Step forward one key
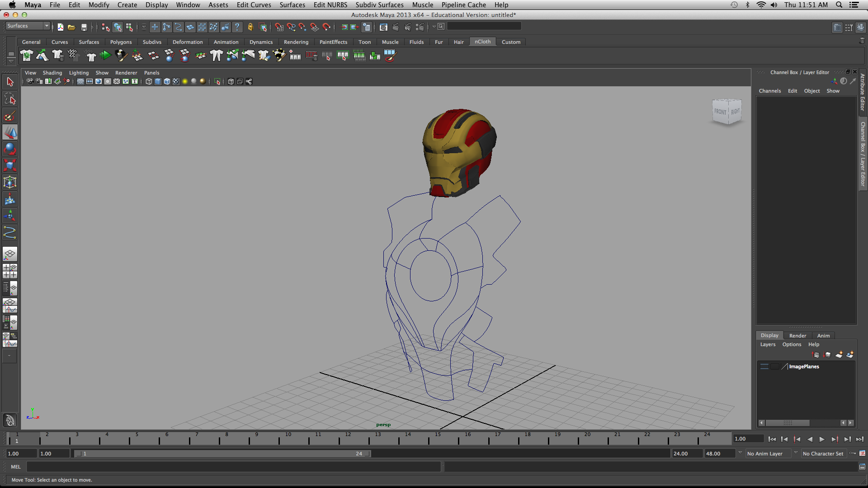Viewport: 868px width, 488px height. [835, 439]
